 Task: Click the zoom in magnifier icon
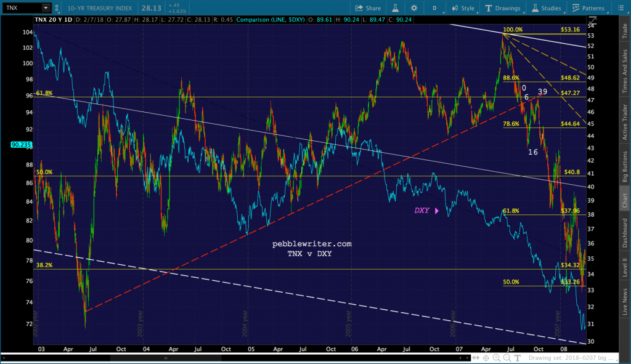click(x=497, y=358)
